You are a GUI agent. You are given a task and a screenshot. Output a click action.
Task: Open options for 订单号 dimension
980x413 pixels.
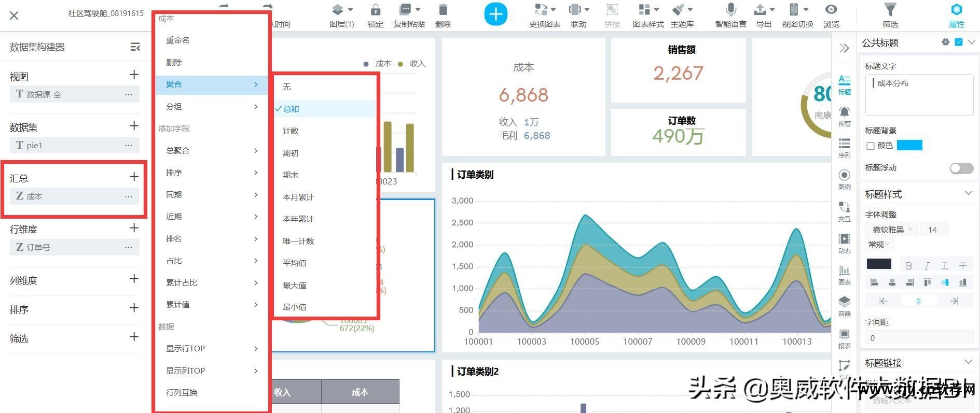point(128,248)
